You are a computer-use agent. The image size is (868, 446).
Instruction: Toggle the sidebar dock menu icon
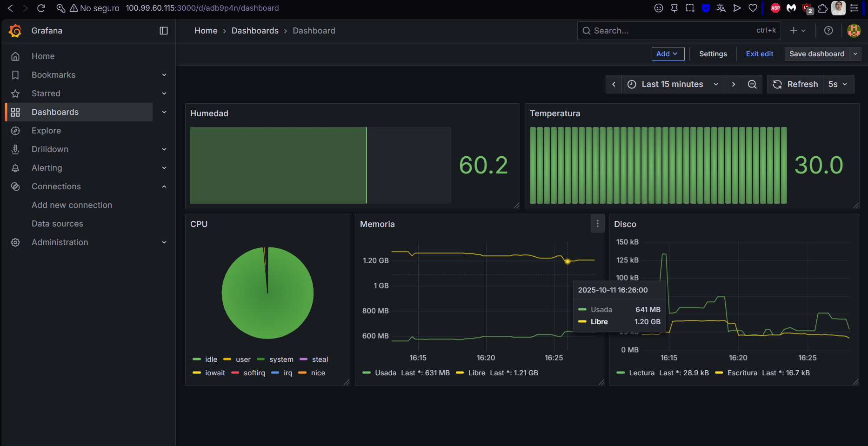pyautogui.click(x=164, y=31)
